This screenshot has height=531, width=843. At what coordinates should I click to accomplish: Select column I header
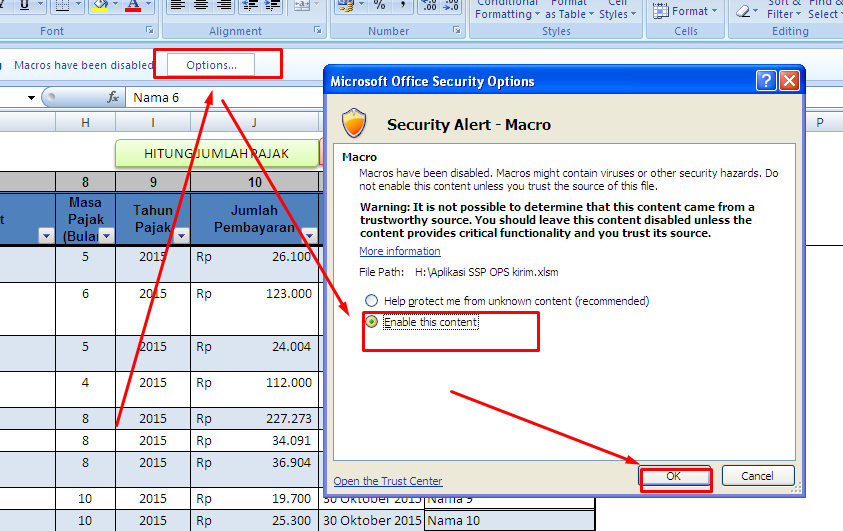153,123
